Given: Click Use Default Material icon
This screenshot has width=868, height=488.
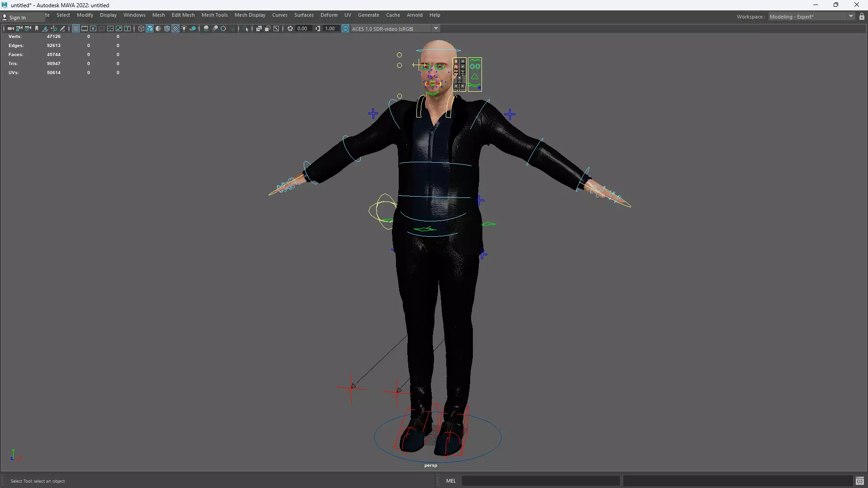Looking at the screenshot, I should tap(158, 28).
